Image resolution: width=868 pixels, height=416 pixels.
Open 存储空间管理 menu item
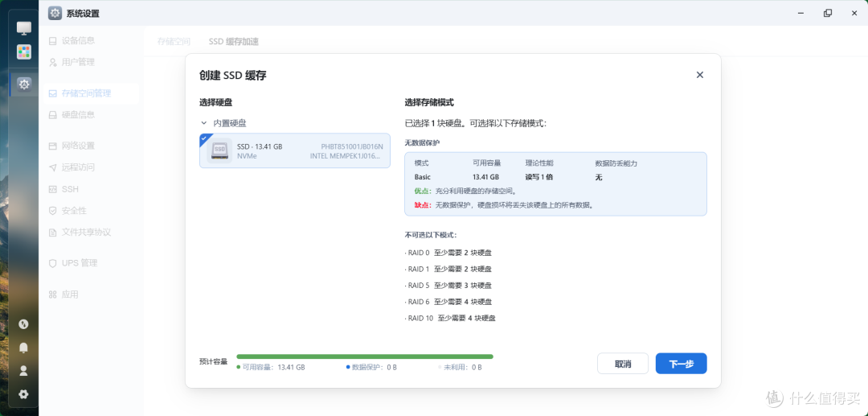pyautogui.click(x=91, y=93)
